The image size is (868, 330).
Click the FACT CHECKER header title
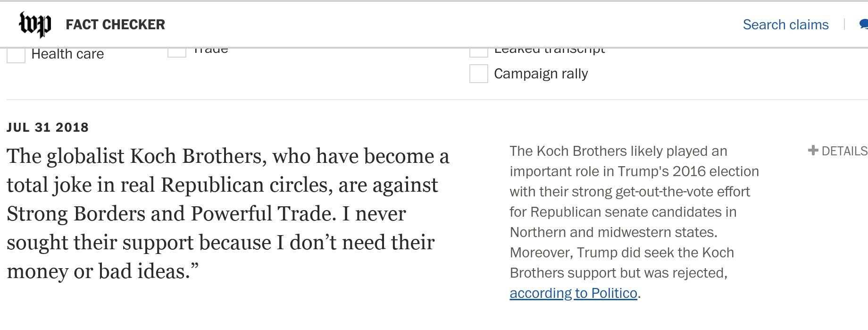click(115, 25)
